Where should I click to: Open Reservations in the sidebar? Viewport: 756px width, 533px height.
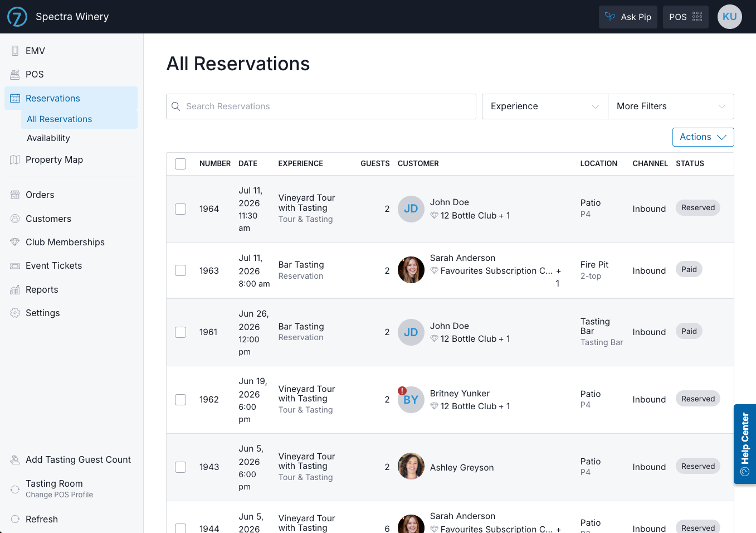[71, 98]
